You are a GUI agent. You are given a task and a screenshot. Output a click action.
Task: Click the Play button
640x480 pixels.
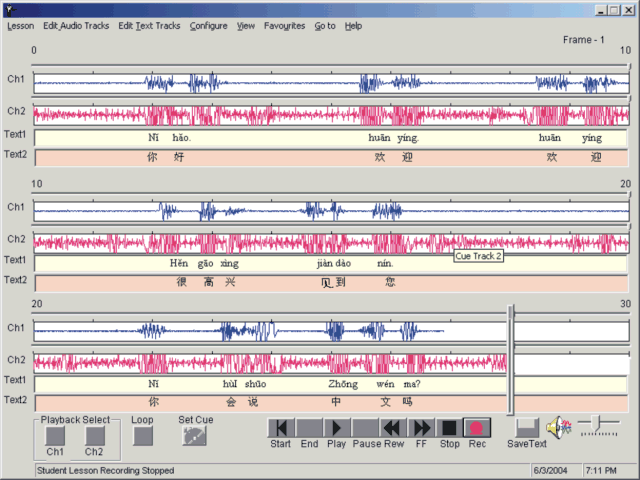point(337,429)
